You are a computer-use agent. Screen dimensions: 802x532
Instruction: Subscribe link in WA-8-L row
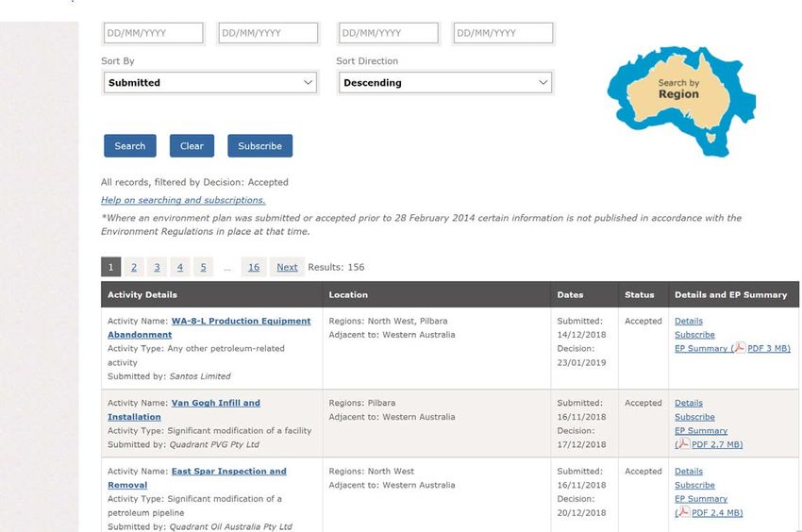[x=694, y=335]
